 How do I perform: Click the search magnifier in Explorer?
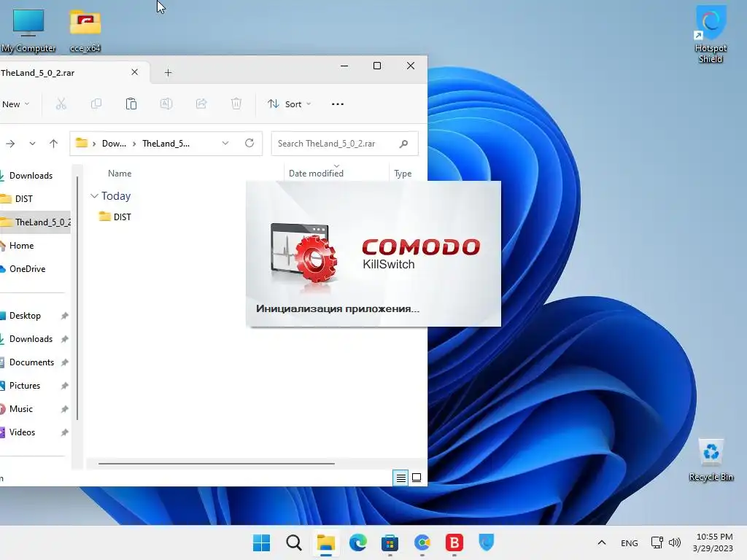(403, 144)
